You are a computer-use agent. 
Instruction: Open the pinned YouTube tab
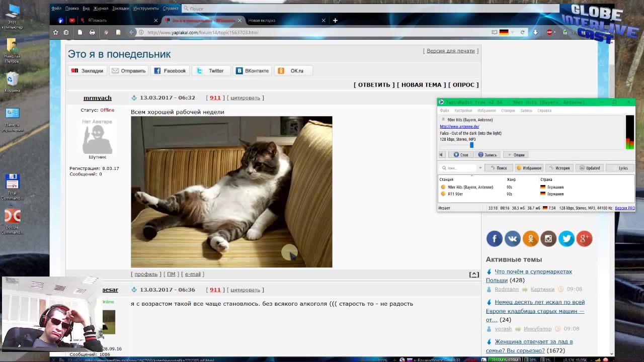72,20
